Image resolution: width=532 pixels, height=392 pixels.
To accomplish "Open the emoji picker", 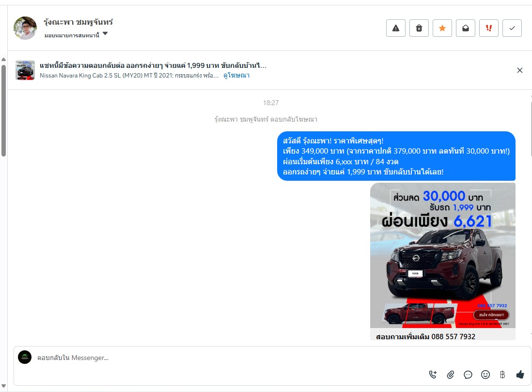I will pyautogui.click(x=485, y=375).
